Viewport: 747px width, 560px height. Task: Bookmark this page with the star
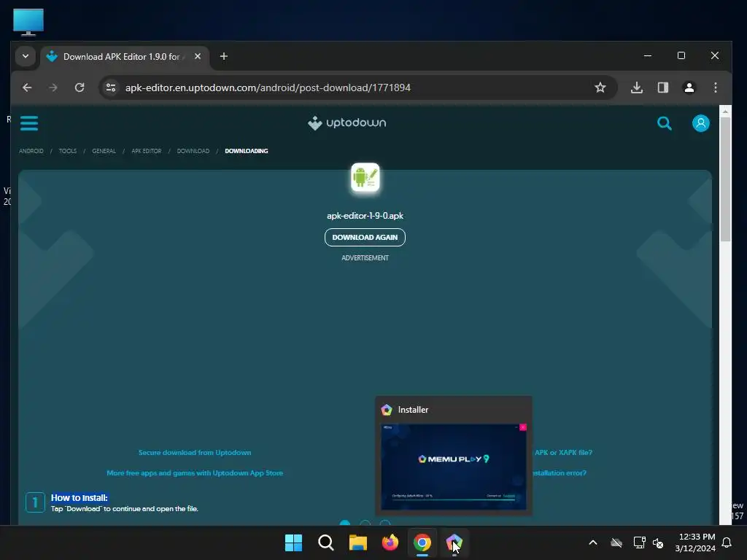click(600, 87)
